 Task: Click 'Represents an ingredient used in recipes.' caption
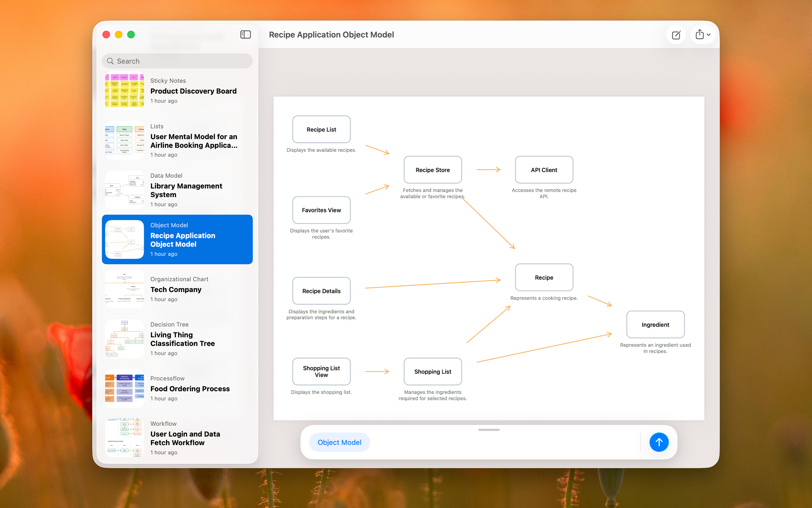point(655,348)
